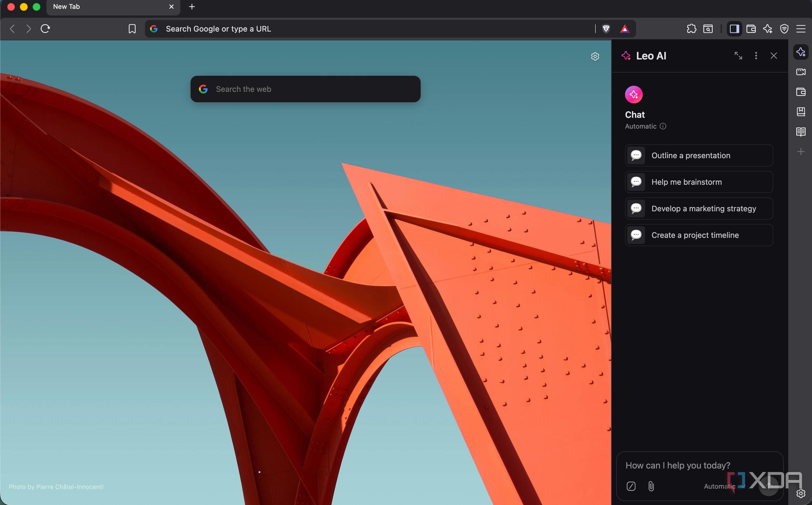
Task: Reload the current page
Action: pyautogui.click(x=45, y=29)
